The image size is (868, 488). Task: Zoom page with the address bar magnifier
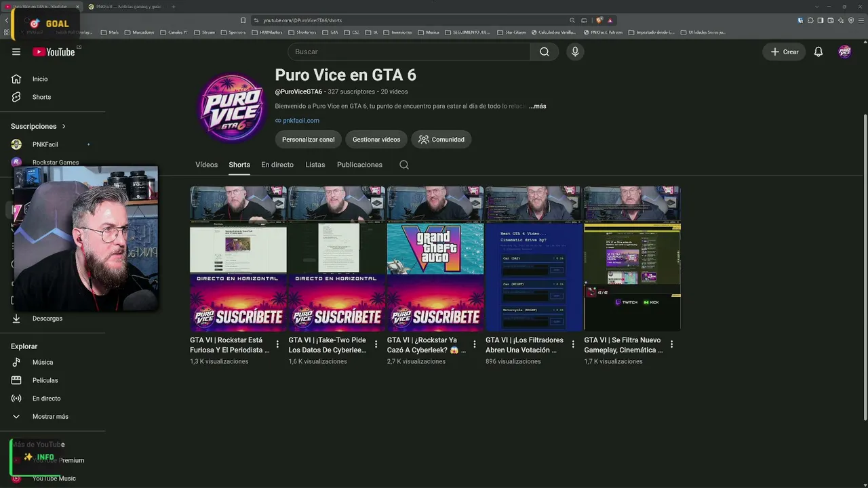(572, 20)
